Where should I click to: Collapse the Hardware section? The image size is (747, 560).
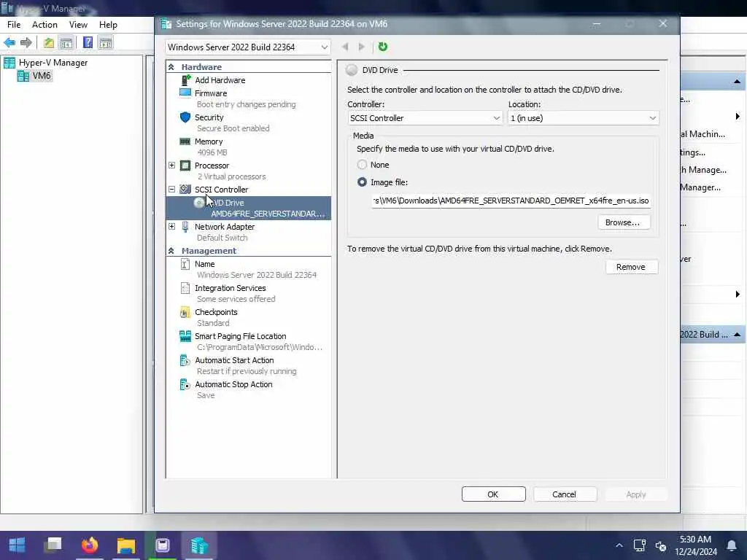(x=171, y=67)
